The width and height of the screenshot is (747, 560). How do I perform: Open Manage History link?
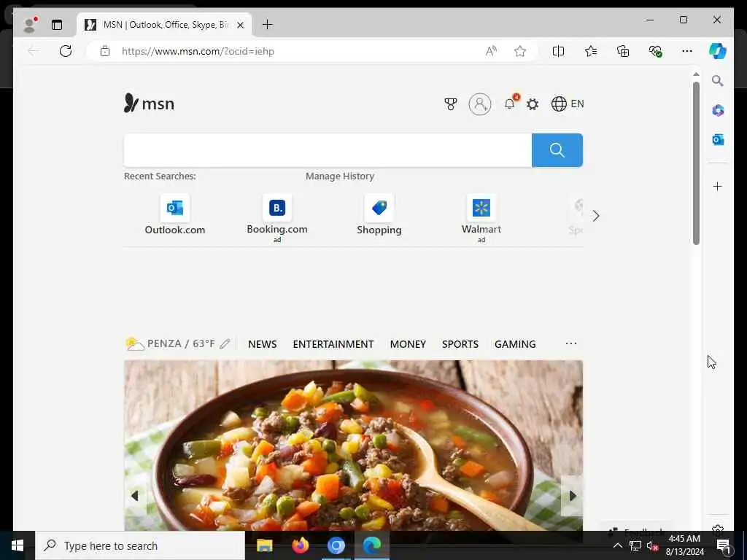tap(340, 176)
